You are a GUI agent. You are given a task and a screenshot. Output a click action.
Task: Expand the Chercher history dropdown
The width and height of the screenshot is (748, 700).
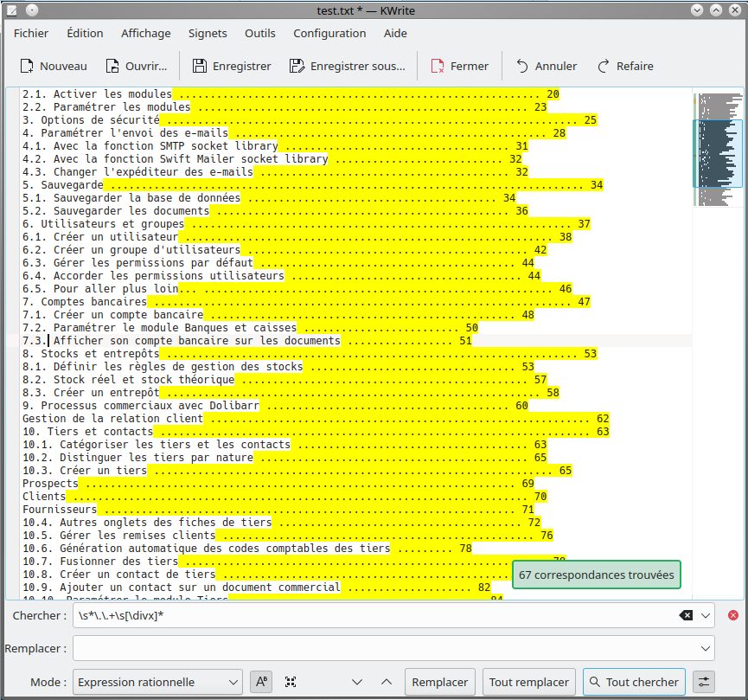[x=706, y=615]
